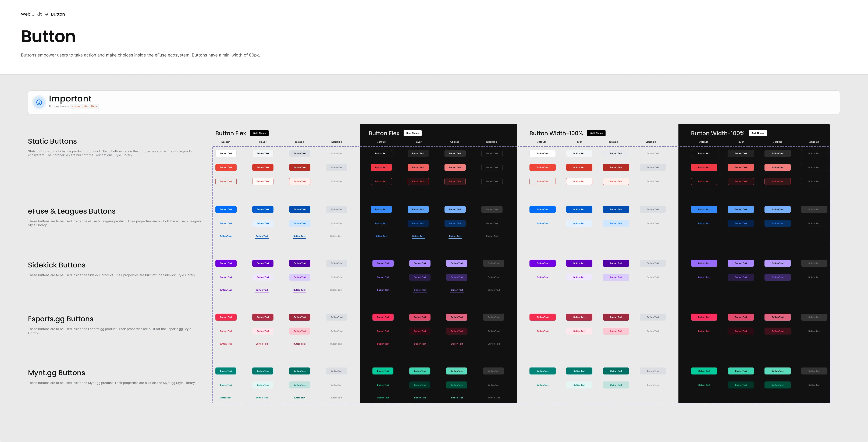Open the Web UI Kit breadcrumb link

pos(31,14)
